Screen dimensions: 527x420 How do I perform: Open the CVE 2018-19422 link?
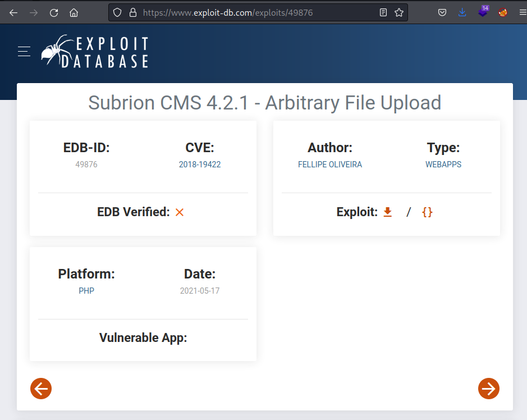tap(200, 164)
